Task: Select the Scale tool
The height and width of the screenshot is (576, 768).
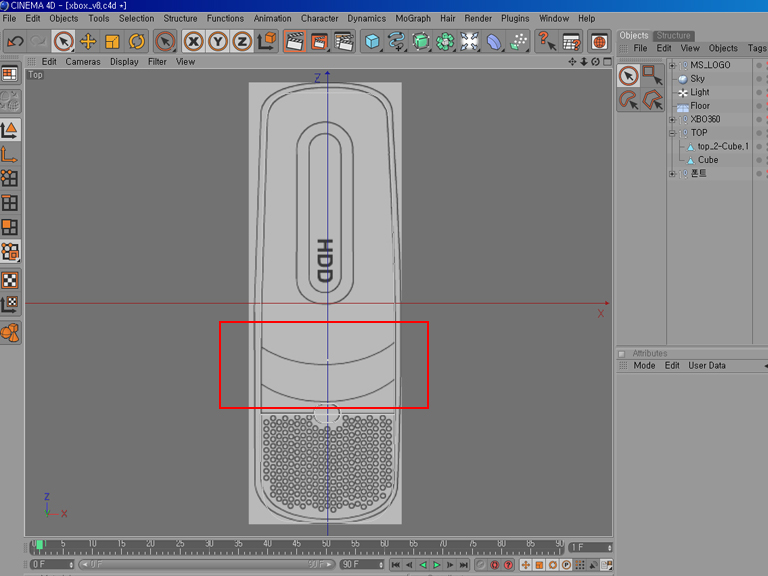Action: pyautogui.click(x=112, y=42)
